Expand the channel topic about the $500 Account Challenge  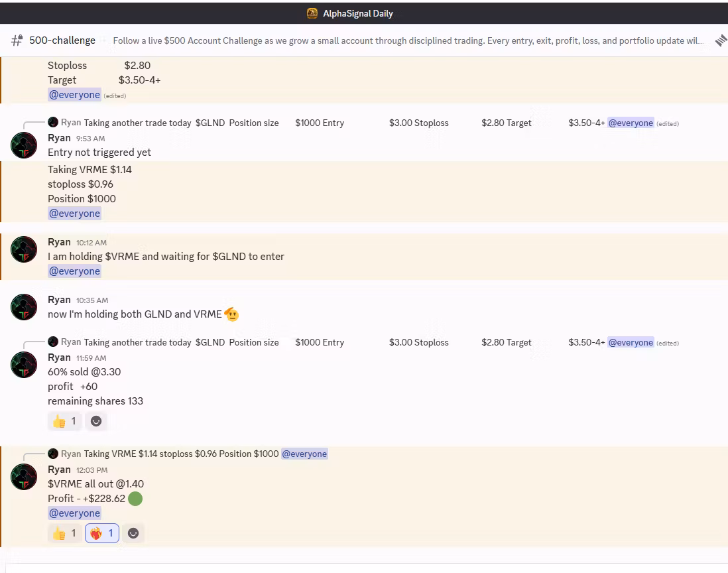[x=408, y=40]
